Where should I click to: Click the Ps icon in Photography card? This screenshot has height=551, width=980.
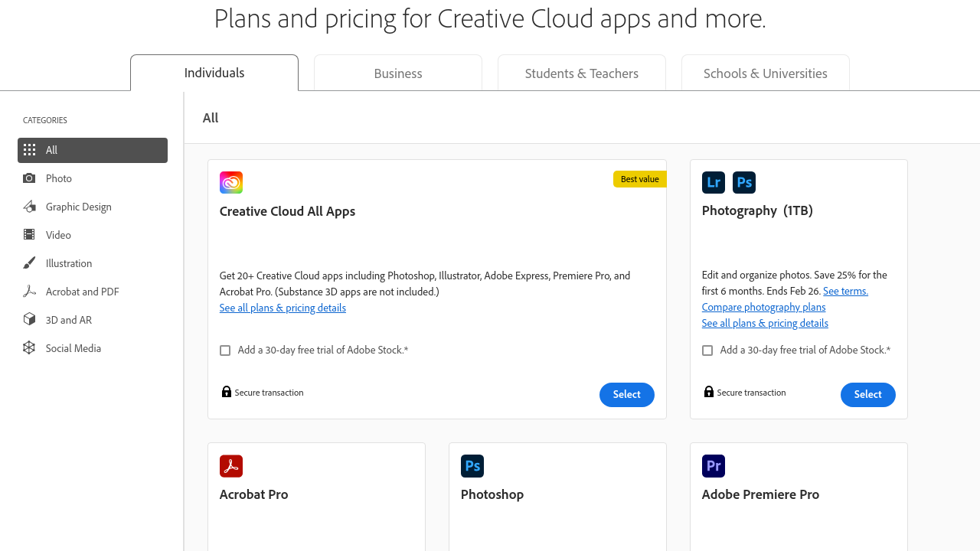click(744, 183)
